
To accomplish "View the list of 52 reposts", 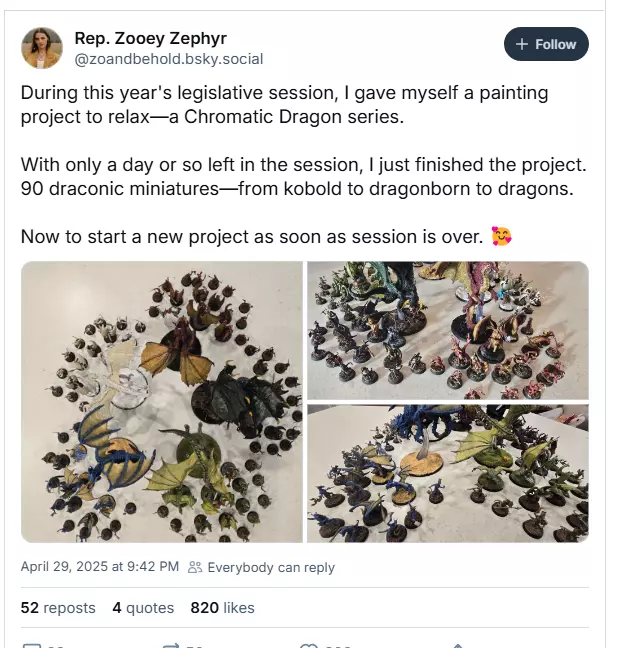I will 58,608.
